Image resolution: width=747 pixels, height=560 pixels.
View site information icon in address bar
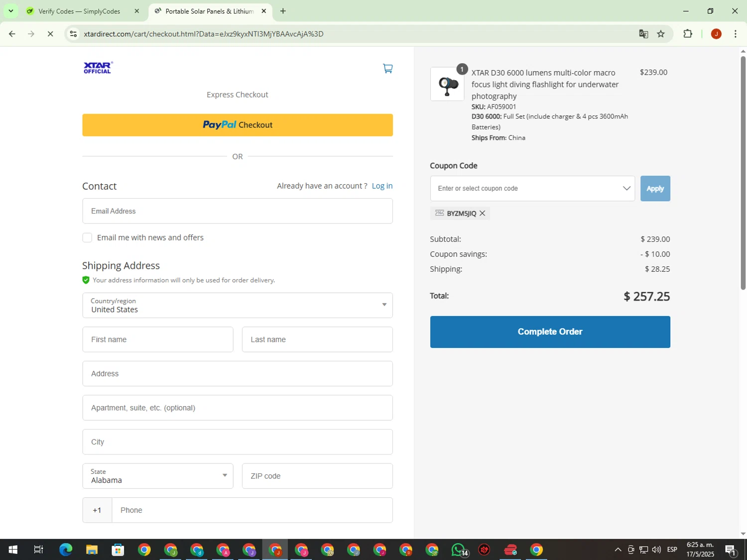(x=73, y=34)
